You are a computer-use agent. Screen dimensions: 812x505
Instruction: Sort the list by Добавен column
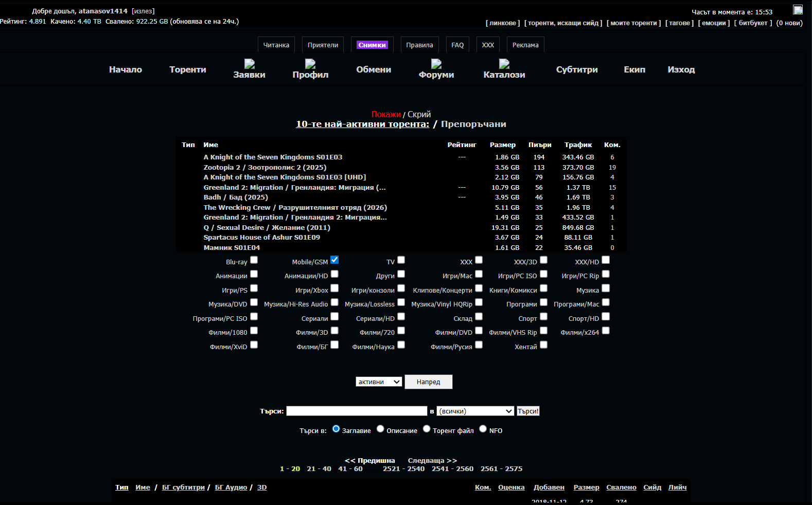pos(549,488)
